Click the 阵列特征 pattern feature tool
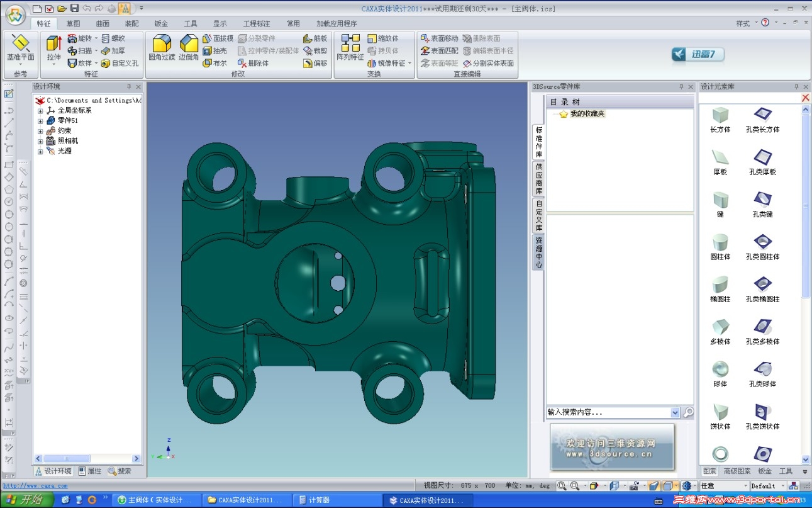 click(x=350, y=48)
